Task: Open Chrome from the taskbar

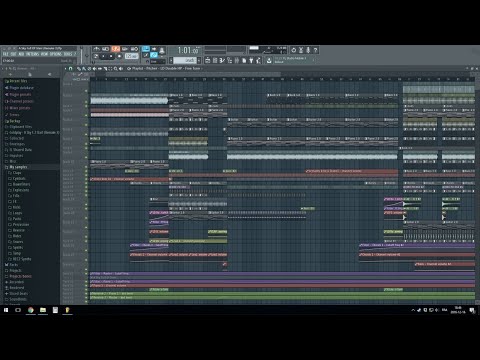Action: click(31, 310)
